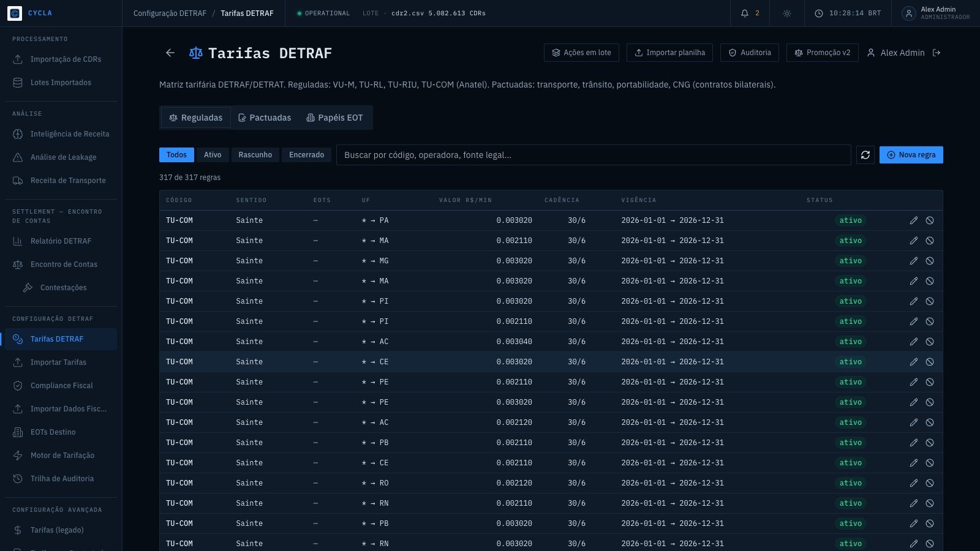
Task: Toggle the light/dark theme sun icon
Action: click(787, 13)
